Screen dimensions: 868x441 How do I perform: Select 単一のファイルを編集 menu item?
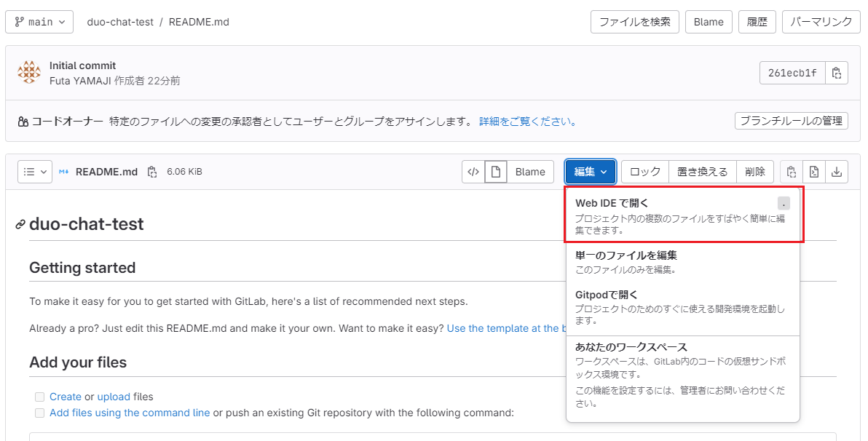[x=683, y=262]
